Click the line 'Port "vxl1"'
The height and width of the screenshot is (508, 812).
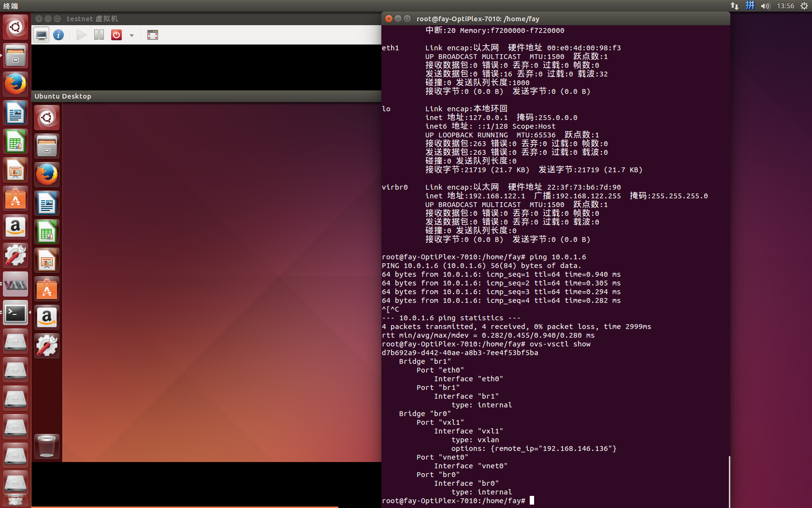[x=440, y=422]
